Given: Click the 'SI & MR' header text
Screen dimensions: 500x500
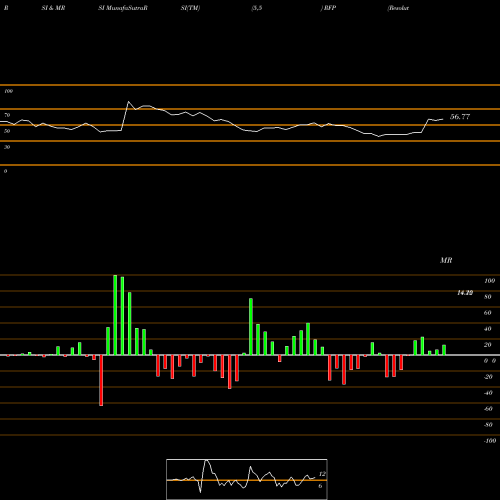Looking at the screenshot, I should pyautogui.click(x=53, y=8).
